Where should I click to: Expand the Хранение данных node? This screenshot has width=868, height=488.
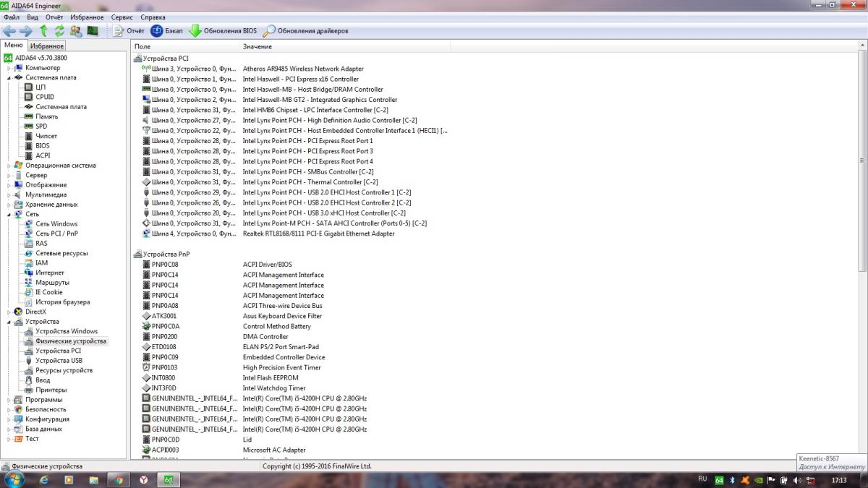coord(9,205)
